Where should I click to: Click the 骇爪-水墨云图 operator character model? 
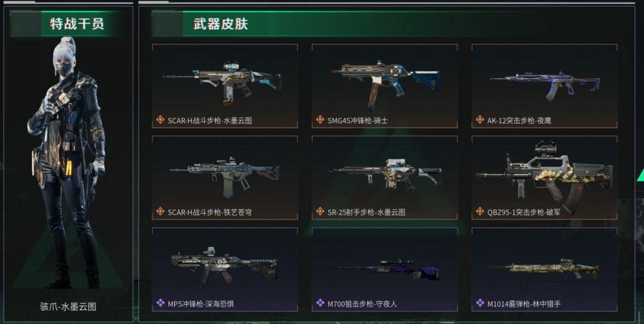click(x=68, y=163)
